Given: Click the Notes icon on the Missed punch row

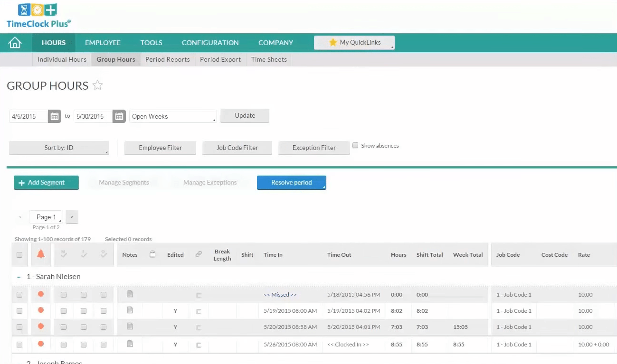Looking at the screenshot, I should point(130,294).
